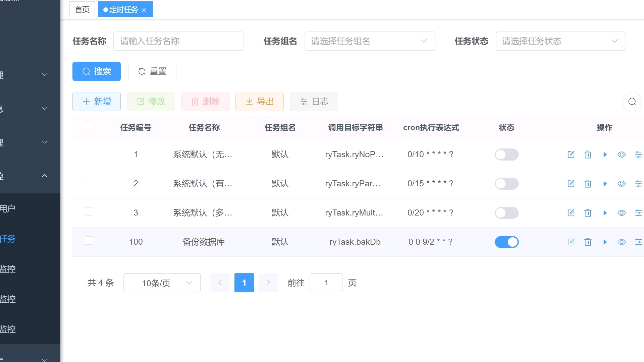Click the round search toggle icon

click(632, 102)
